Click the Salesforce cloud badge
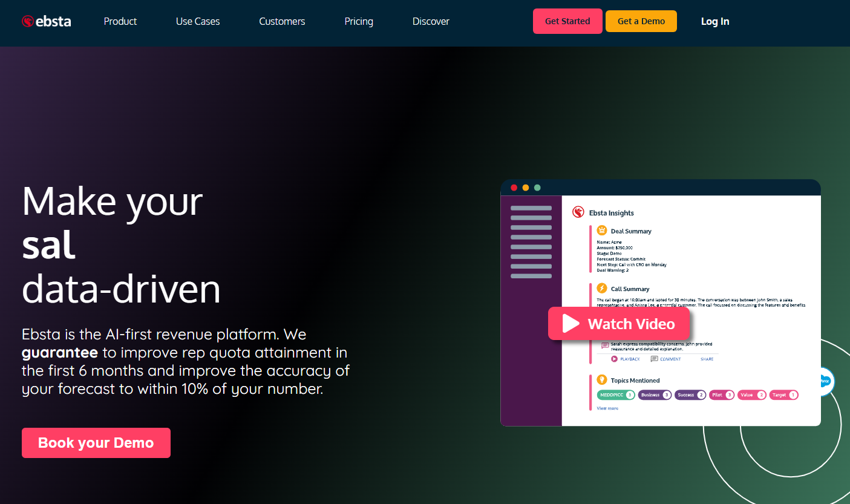The width and height of the screenshot is (850, 504). pyautogui.click(x=824, y=382)
